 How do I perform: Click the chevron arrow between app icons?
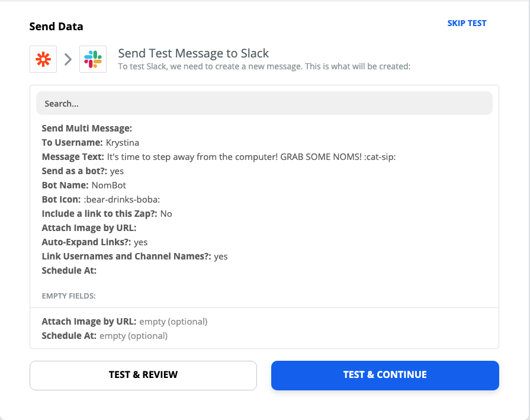[68, 59]
